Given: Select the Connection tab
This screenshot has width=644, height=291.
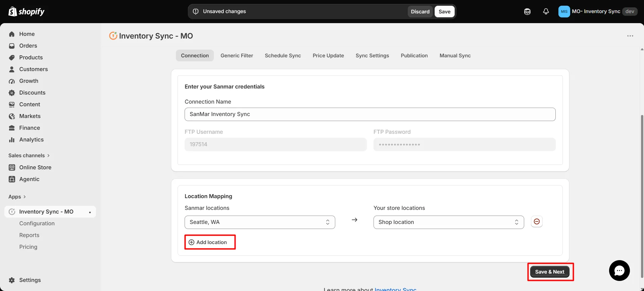Looking at the screenshot, I should coord(195,56).
